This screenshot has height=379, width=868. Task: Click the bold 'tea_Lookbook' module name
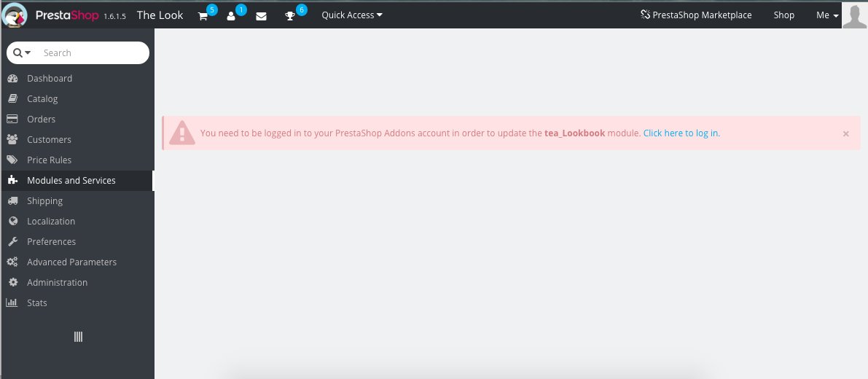(x=574, y=133)
